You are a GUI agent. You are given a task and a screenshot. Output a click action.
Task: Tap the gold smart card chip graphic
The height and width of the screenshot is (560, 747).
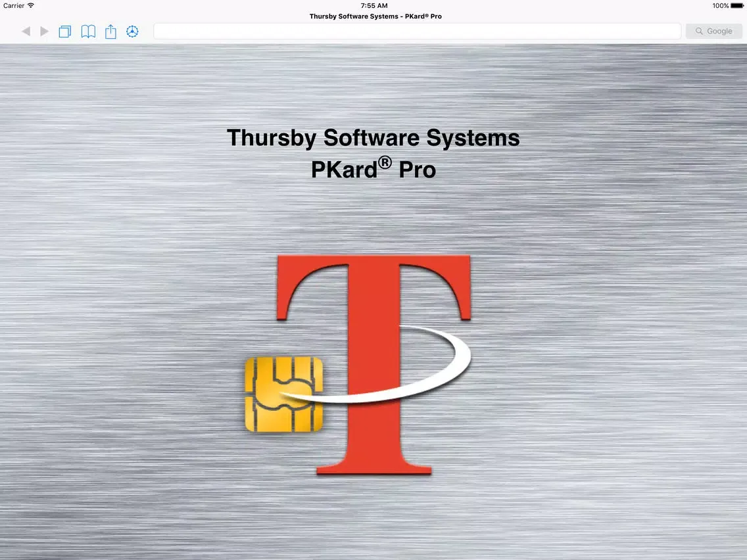click(284, 395)
